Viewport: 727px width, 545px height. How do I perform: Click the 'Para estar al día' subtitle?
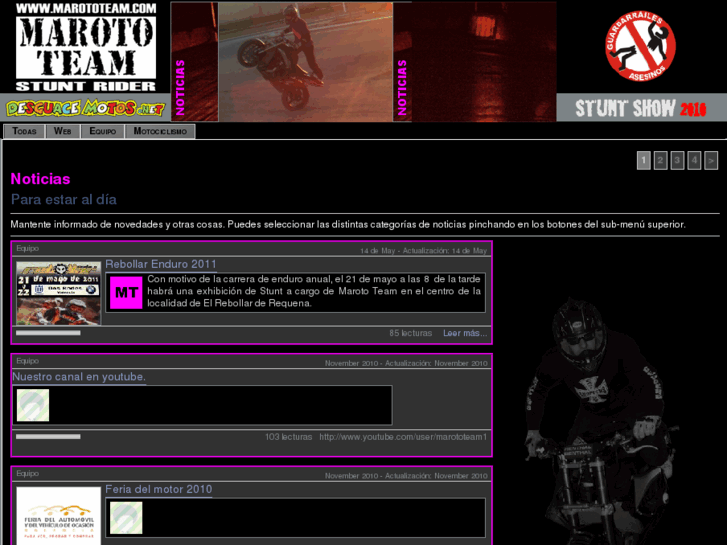pos(64,199)
